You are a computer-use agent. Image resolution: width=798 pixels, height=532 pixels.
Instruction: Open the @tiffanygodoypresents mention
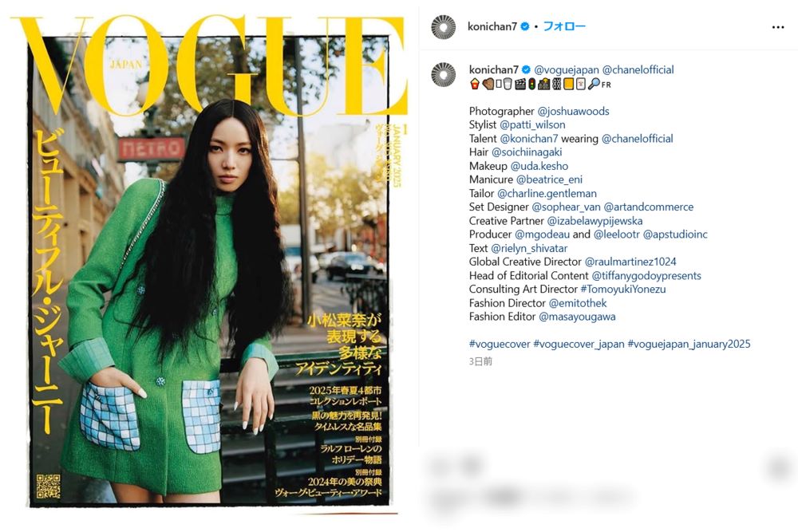click(646, 276)
